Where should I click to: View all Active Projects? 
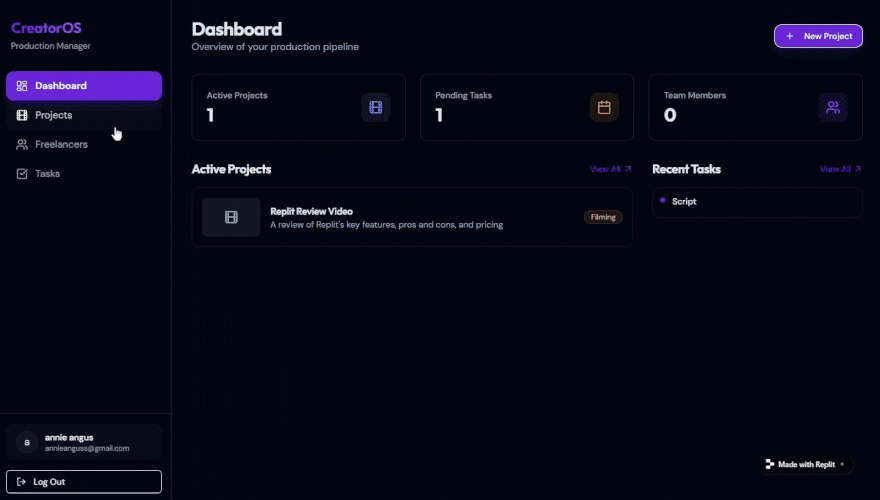tap(610, 169)
